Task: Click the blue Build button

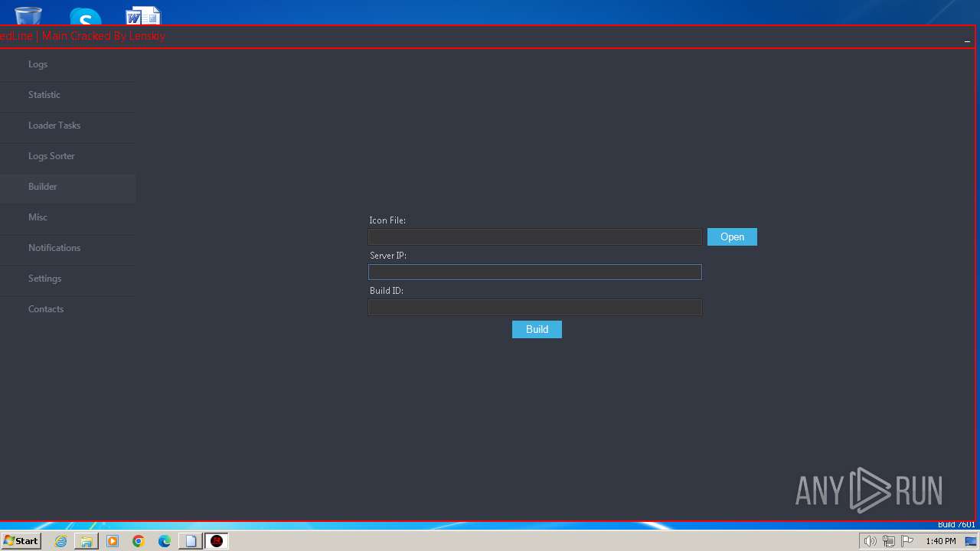Action: 537,329
